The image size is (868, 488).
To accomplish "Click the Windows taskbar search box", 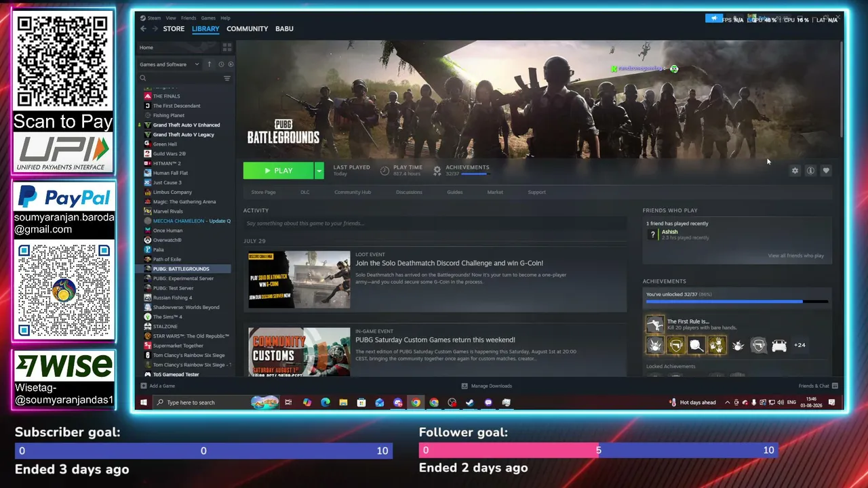I will (x=217, y=403).
